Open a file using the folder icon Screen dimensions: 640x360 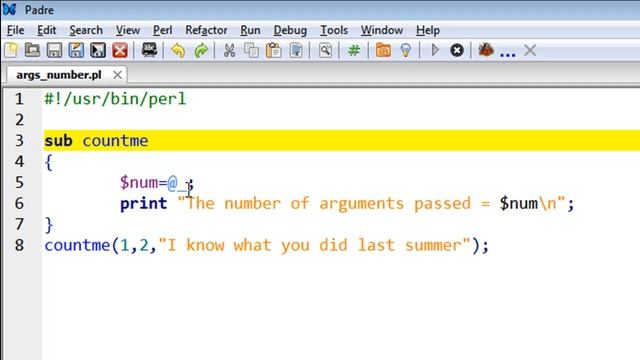(x=33, y=51)
